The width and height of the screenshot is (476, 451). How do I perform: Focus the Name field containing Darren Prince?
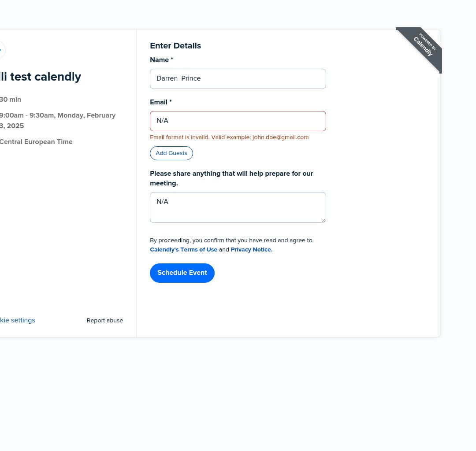[x=238, y=79]
